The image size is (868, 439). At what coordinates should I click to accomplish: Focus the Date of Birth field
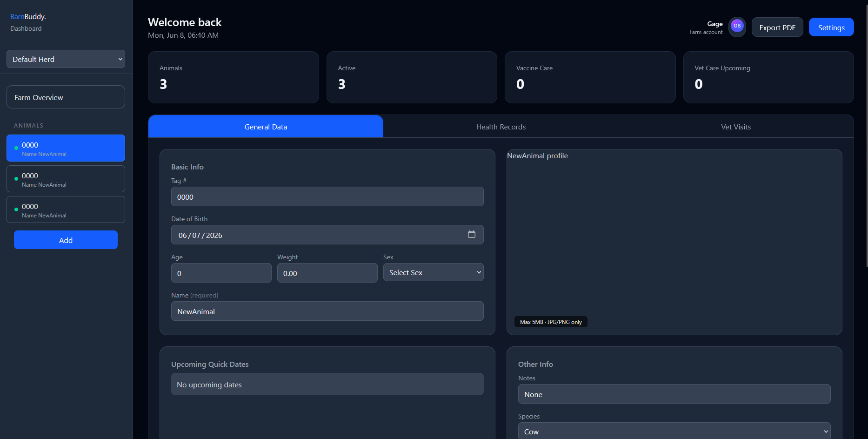pyautogui.click(x=327, y=235)
